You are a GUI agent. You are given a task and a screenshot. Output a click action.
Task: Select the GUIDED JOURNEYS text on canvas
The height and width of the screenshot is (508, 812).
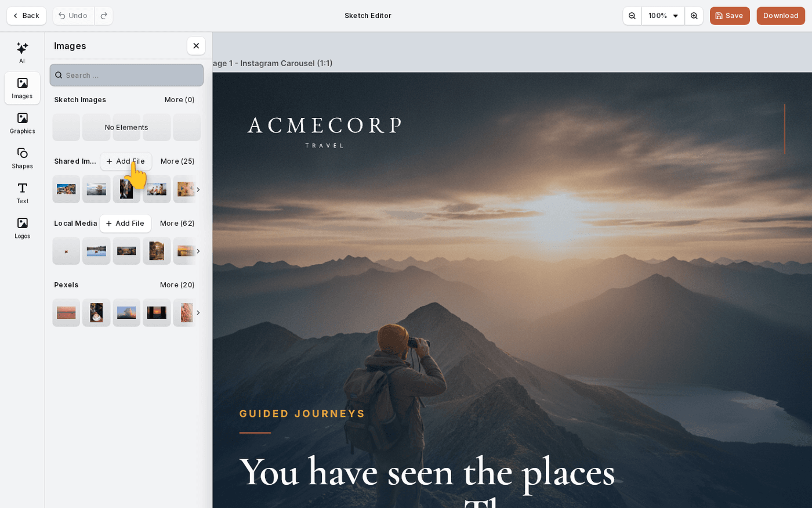302,413
